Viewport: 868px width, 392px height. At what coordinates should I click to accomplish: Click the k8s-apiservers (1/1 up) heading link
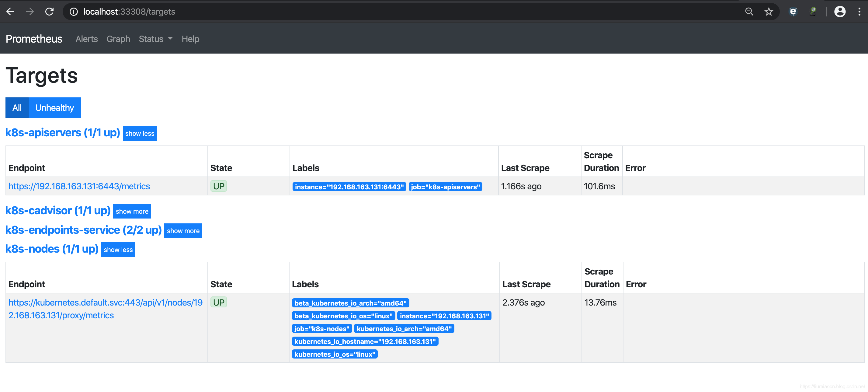coord(63,132)
